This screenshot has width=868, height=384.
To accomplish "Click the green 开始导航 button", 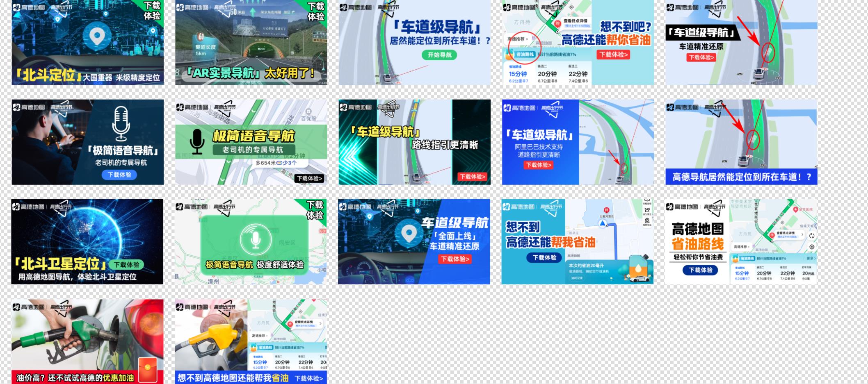I will (439, 55).
